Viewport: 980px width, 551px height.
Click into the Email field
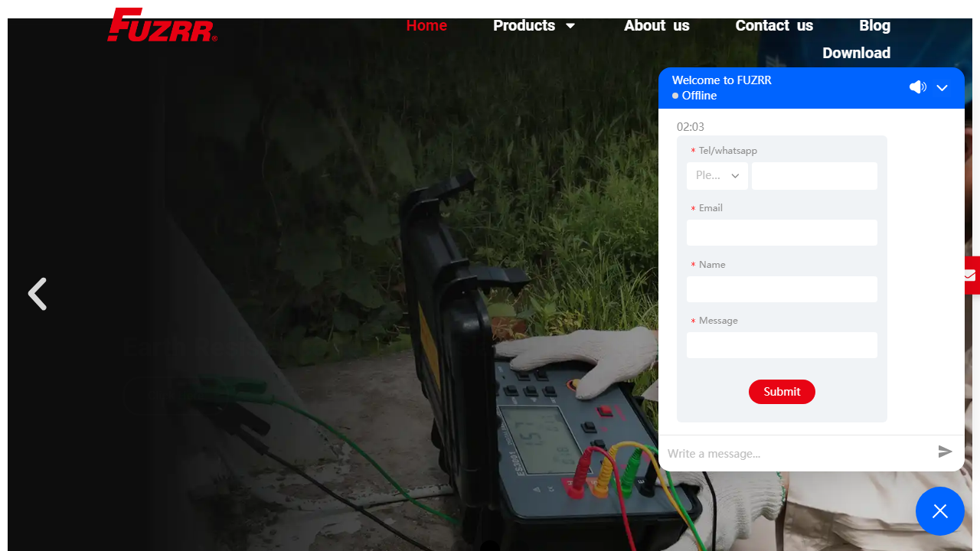click(782, 233)
